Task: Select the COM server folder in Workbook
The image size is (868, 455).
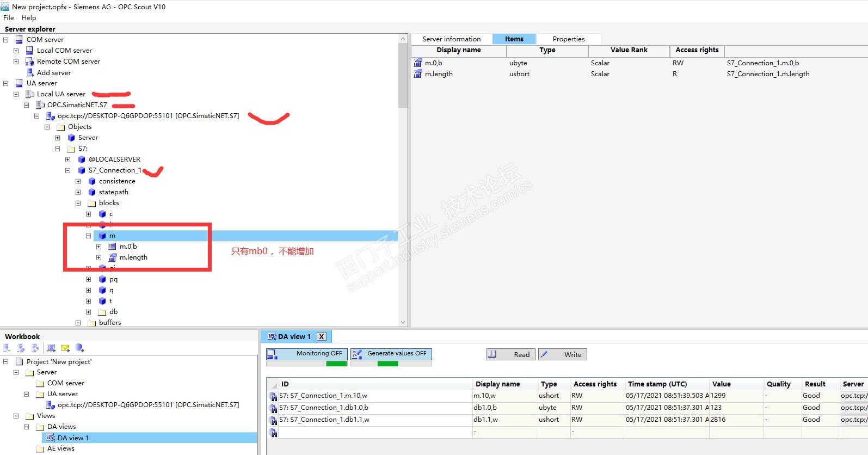Action: pyautogui.click(x=66, y=383)
